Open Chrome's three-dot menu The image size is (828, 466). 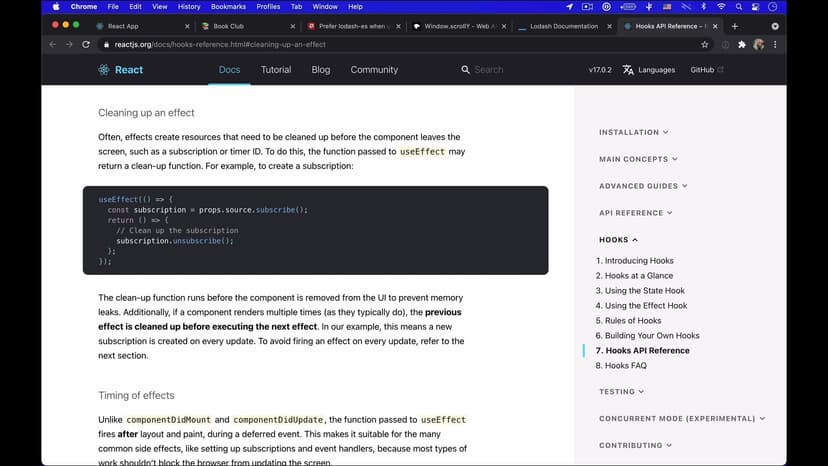775,45
